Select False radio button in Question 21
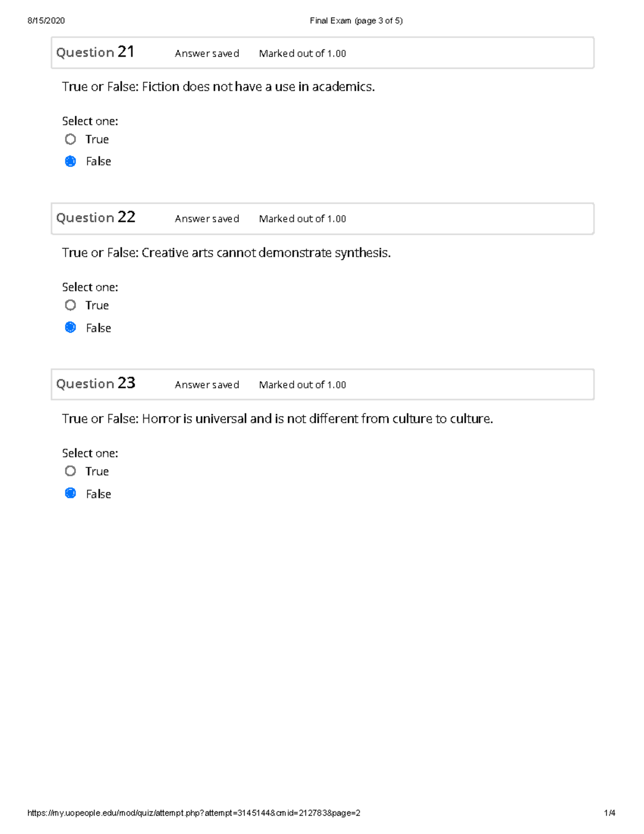The width and height of the screenshot is (644, 834). (70, 162)
